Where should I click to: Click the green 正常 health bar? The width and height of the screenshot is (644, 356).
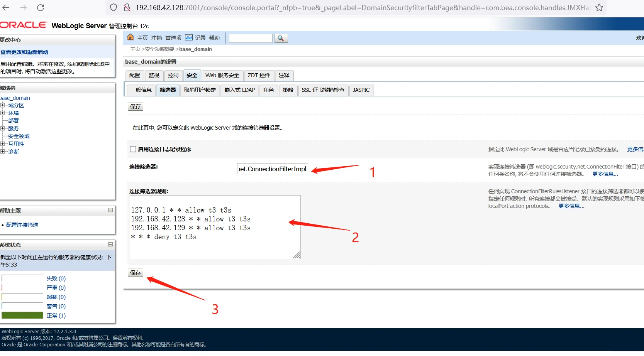(22, 316)
